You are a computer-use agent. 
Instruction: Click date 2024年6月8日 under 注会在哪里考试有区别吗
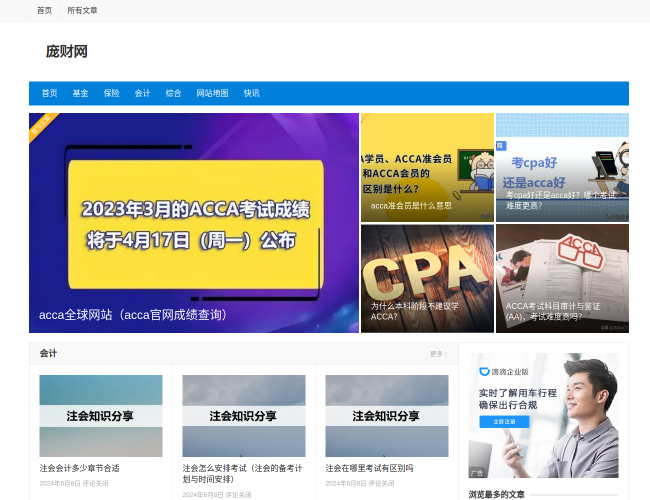pos(346,483)
